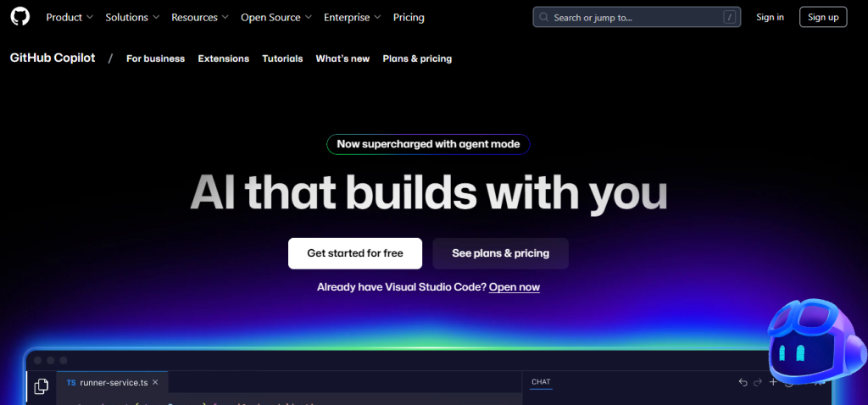Select the runner-service.ts editor tab
Screen dimensions: 868x405
(x=113, y=382)
